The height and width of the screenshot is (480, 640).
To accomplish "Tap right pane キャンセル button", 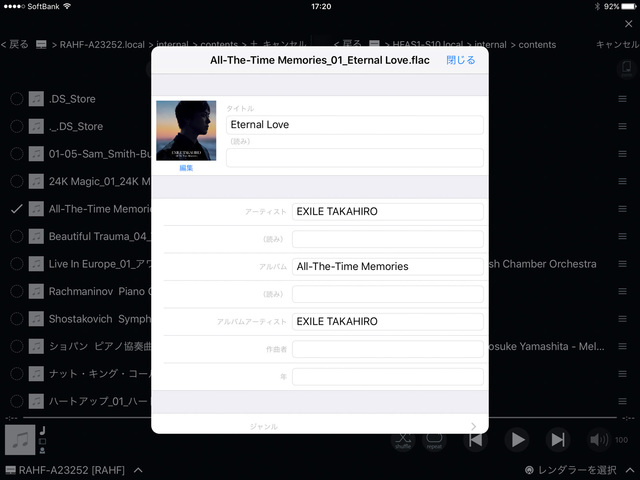I will coord(618,44).
